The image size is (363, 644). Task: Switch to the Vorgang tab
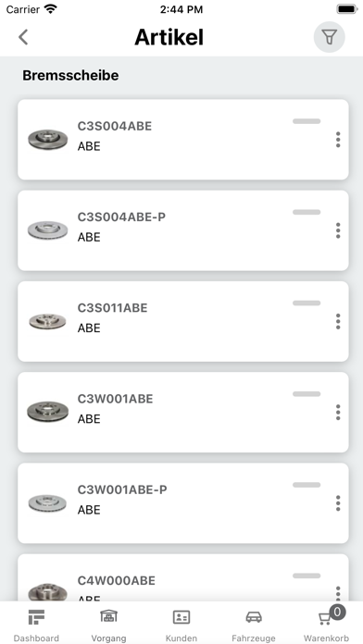pos(108,625)
